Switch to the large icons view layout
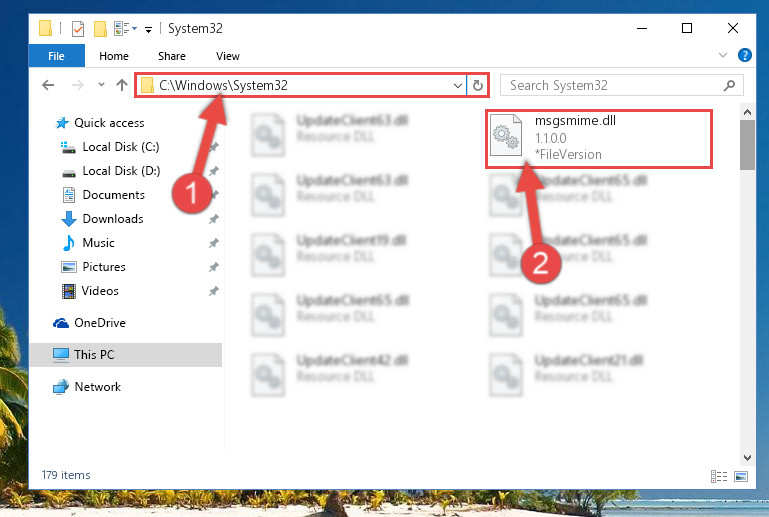The height and width of the screenshot is (517, 769). pyautogui.click(x=741, y=476)
